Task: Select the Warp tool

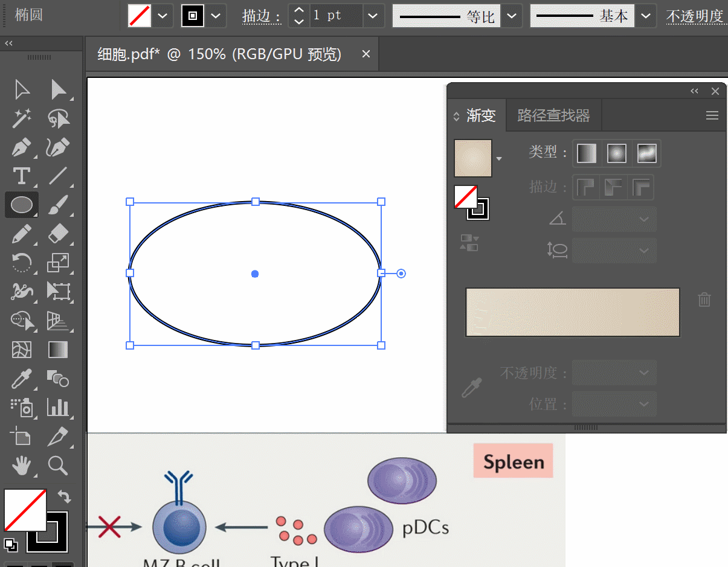Action: click(x=22, y=292)
